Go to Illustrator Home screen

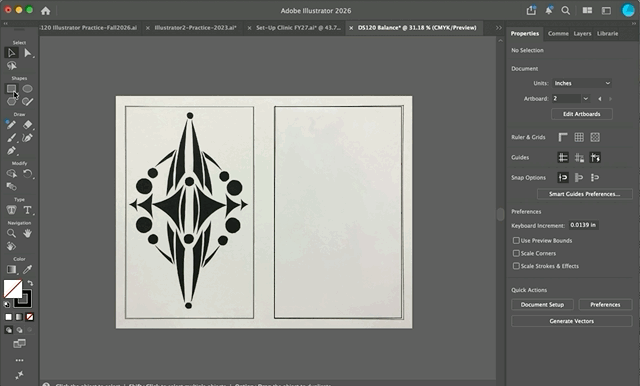[45, 11]
